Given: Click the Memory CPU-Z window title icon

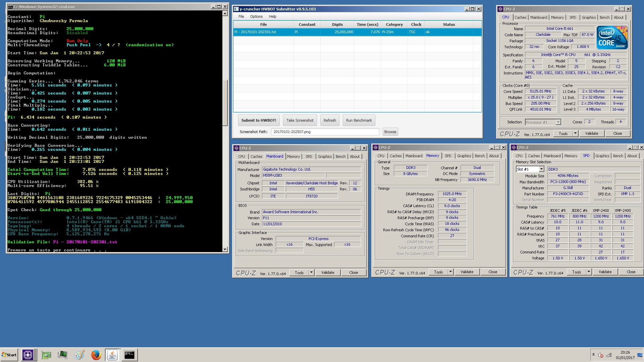Looking at the screenshot, I should (x=376, y=147).
